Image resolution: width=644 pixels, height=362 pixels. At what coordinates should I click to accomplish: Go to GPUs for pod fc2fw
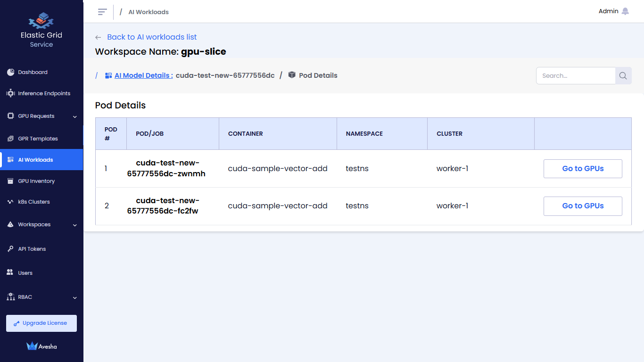point(583,206)
